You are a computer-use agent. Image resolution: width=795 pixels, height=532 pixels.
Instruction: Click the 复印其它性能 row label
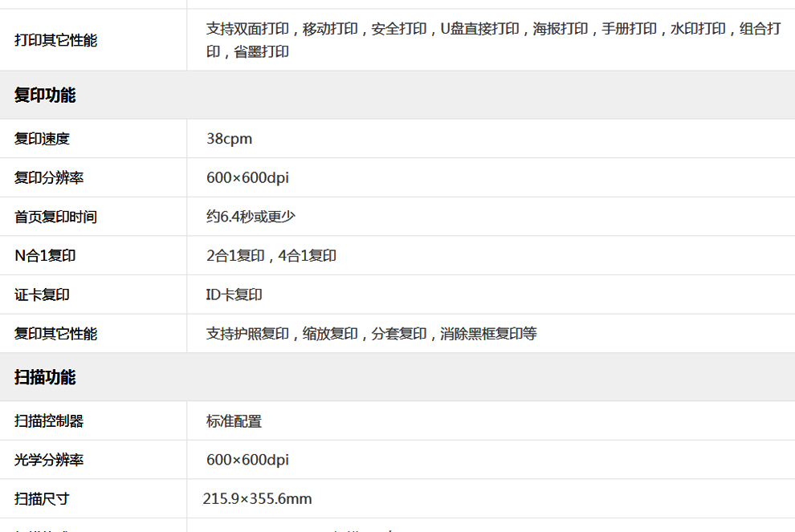click(55, 334)
